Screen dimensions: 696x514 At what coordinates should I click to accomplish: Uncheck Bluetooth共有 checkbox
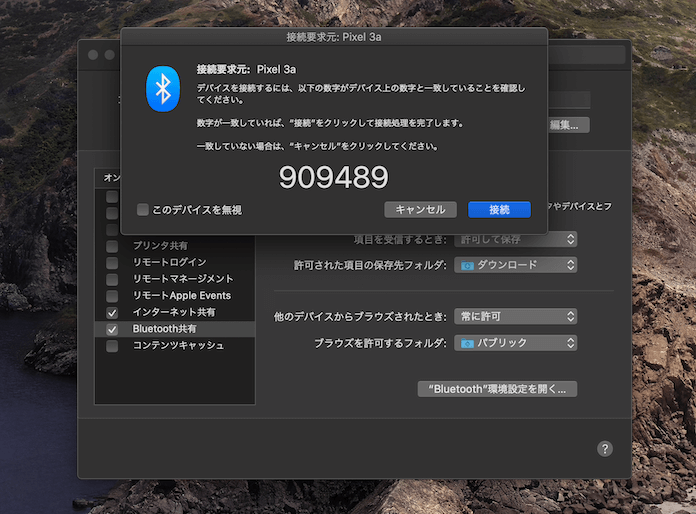tap(112, 329)
